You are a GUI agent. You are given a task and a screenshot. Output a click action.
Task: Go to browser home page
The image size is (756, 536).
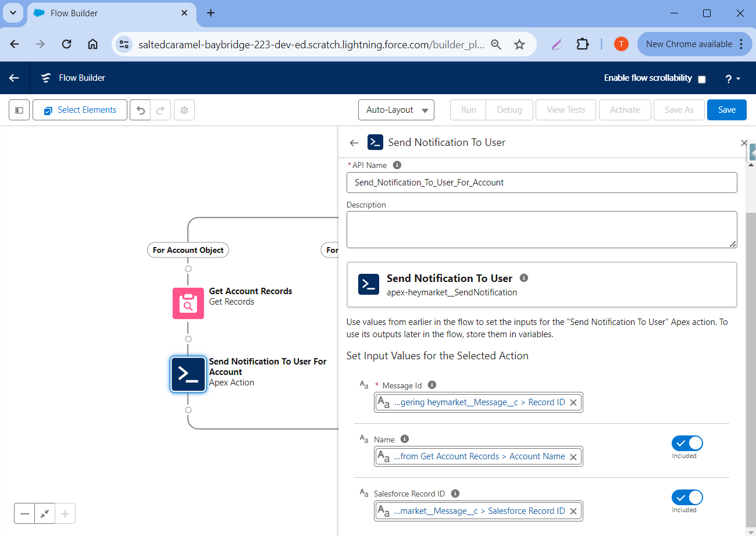92,44
